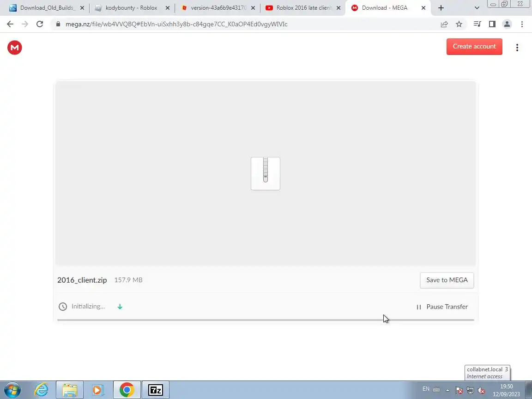The width and height of the screenshot is (532, 399).
Task: Click the site lock icon
Action: coord(58,24)
